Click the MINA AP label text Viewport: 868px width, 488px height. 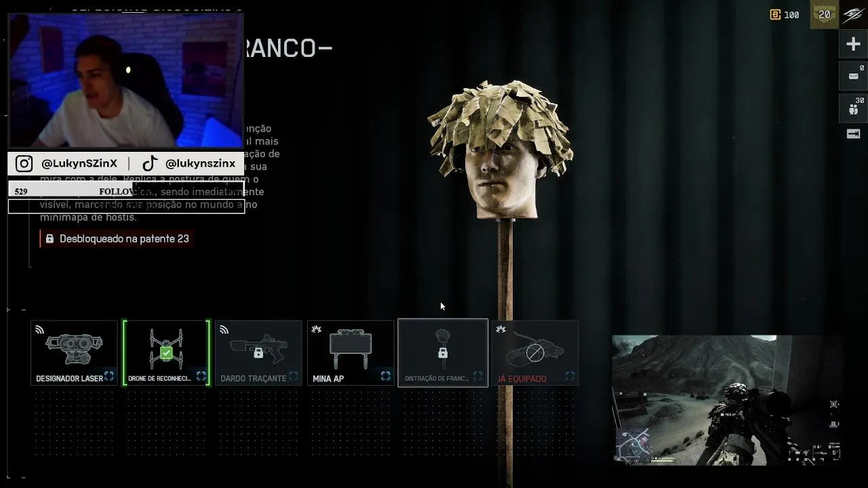click(328, 379)
